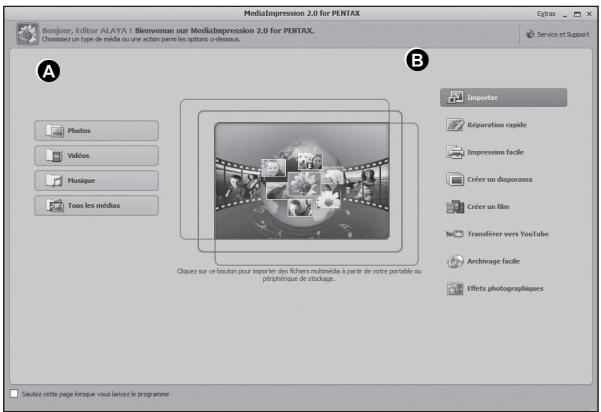Open Archivage facile option
The width and height of the screenshot is (601, 412).
[x=493, y=261]
